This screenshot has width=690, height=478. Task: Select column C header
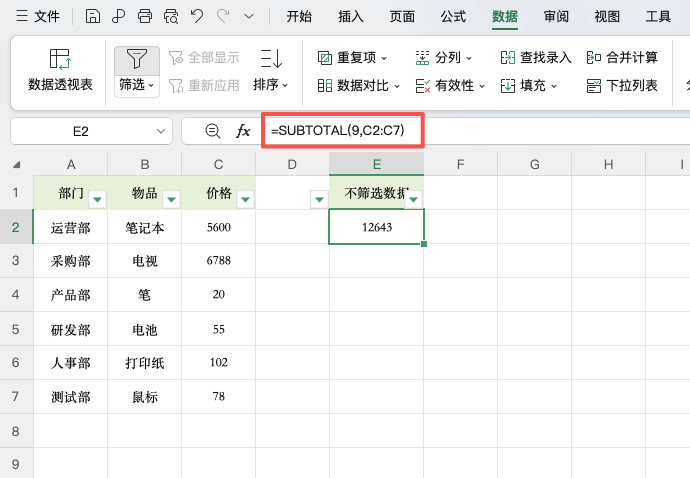[219, 165]
